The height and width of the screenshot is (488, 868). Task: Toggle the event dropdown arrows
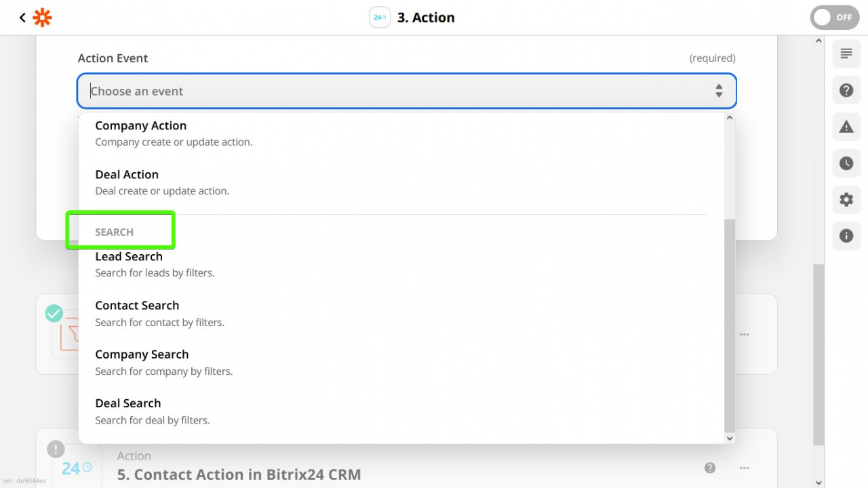[719, 91]
